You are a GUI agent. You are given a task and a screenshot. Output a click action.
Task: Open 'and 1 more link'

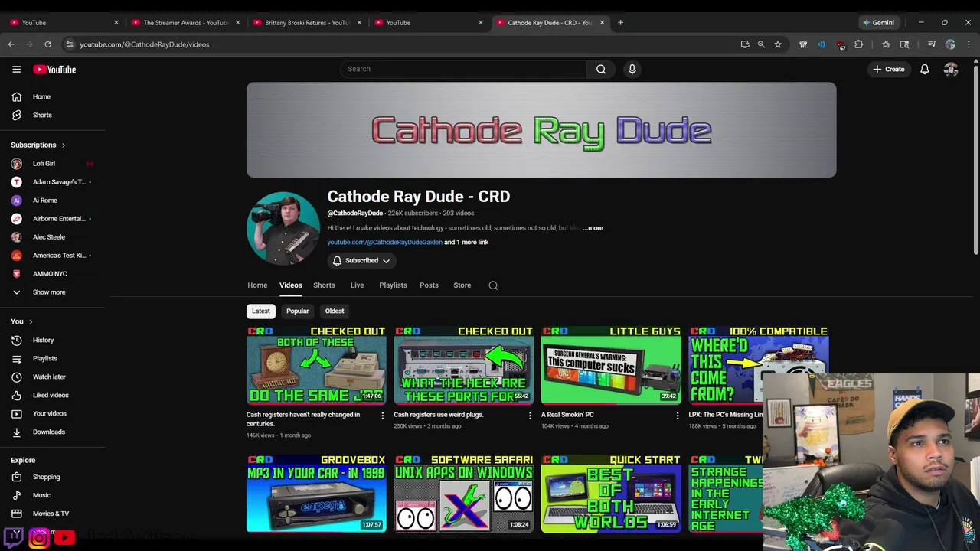(466, 242)
